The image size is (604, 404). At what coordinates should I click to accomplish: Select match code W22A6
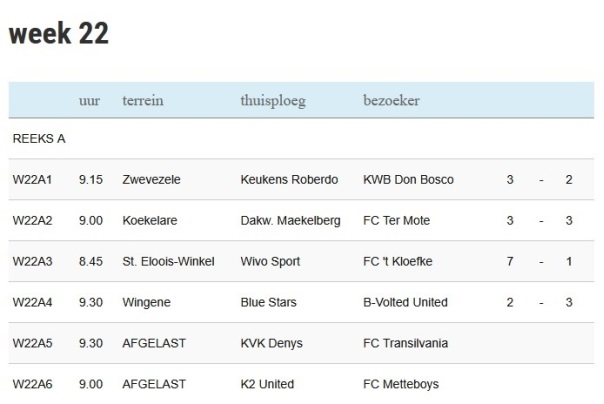[32, 384]
